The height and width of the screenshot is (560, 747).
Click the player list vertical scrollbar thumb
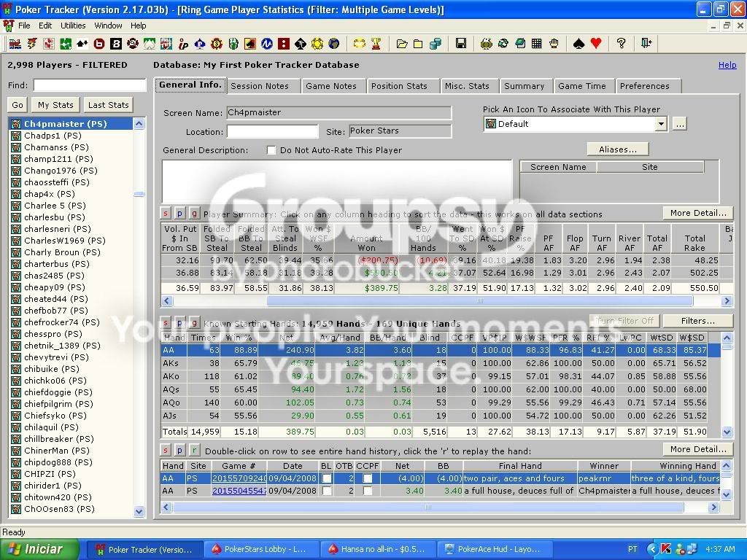pyautogui.click(x=139, y=194)
